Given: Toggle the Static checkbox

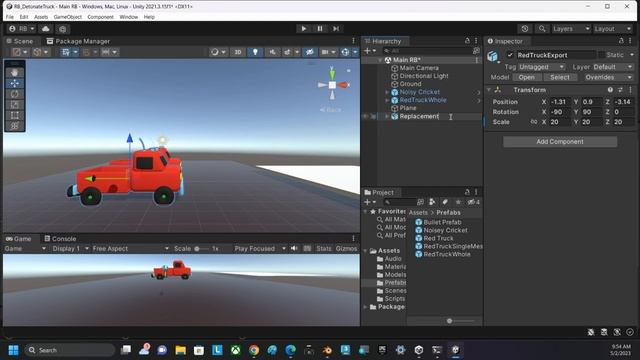Looking at the screenshot, I should (602, 55).
